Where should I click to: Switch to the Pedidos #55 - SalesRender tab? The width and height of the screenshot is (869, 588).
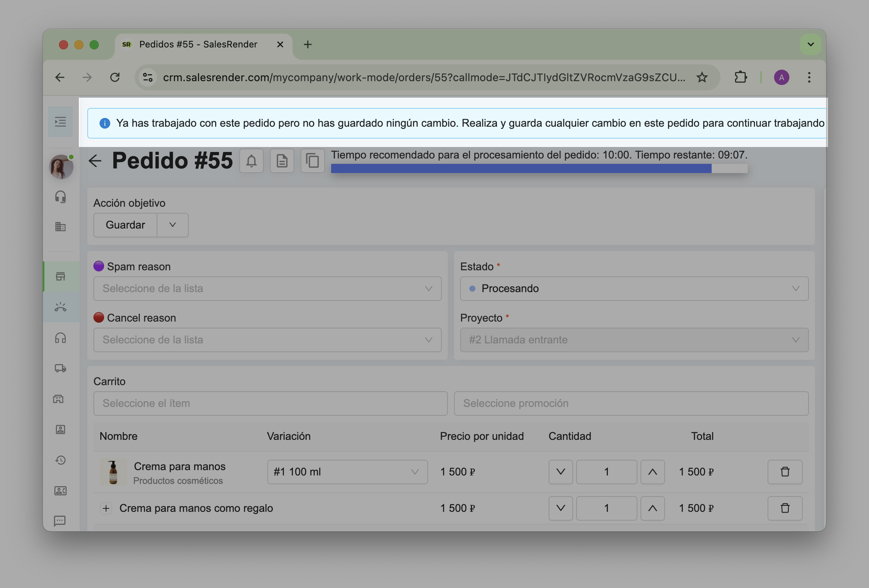[x=198, y=44]
